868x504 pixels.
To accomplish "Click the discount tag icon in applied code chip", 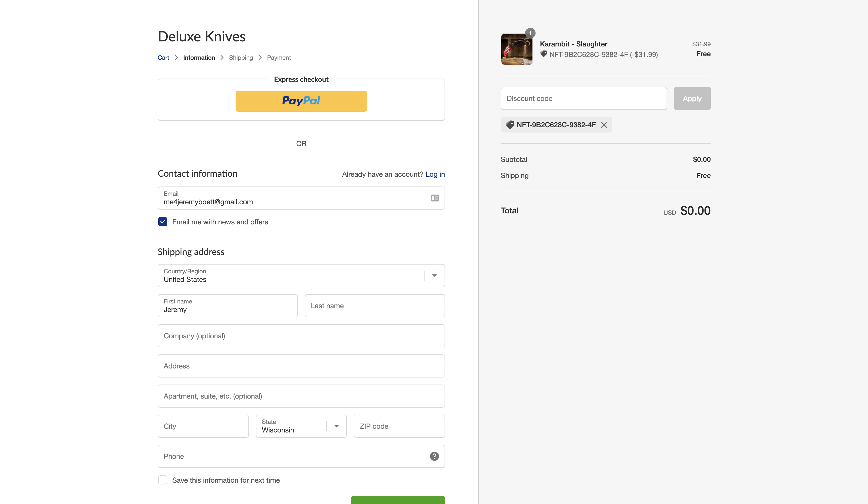I will (x=510, y=125).
